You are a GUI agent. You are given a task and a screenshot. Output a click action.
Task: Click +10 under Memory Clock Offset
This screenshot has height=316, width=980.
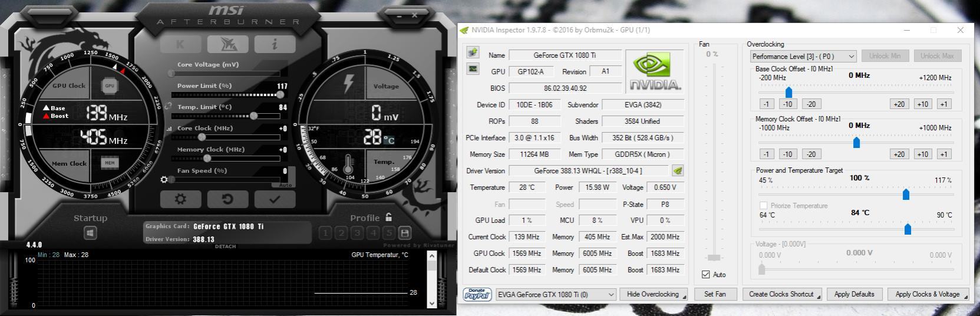923,154
